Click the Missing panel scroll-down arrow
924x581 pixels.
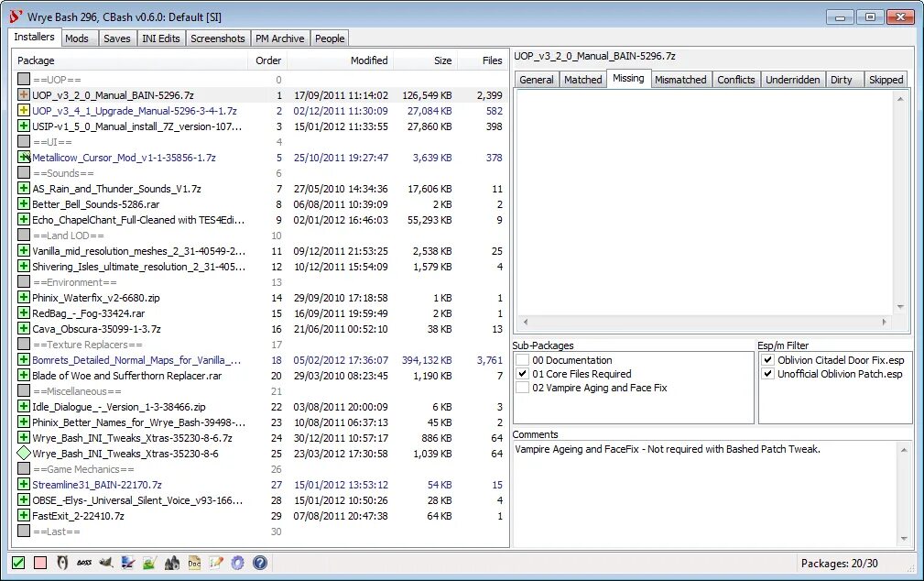coord(900,307)
